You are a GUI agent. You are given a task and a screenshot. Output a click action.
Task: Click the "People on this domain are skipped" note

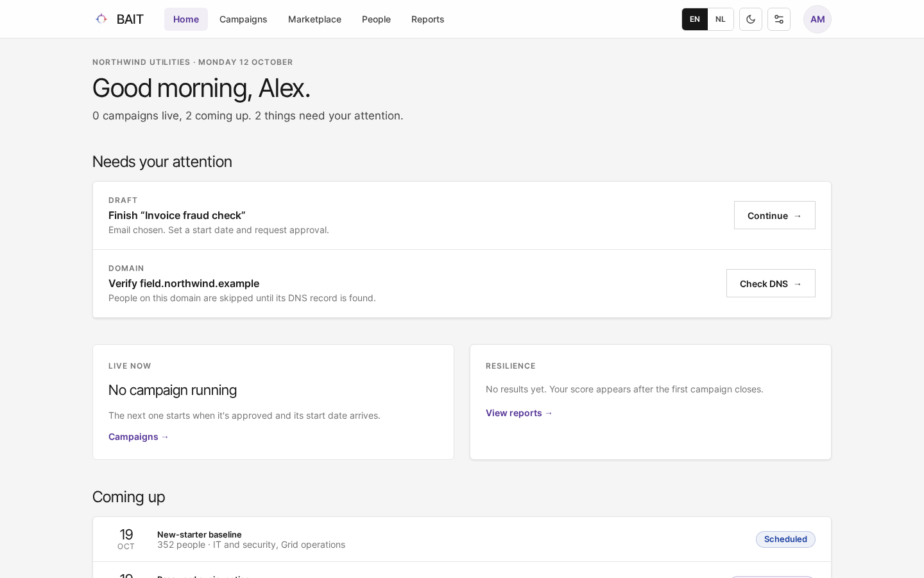tap(242, 298)
